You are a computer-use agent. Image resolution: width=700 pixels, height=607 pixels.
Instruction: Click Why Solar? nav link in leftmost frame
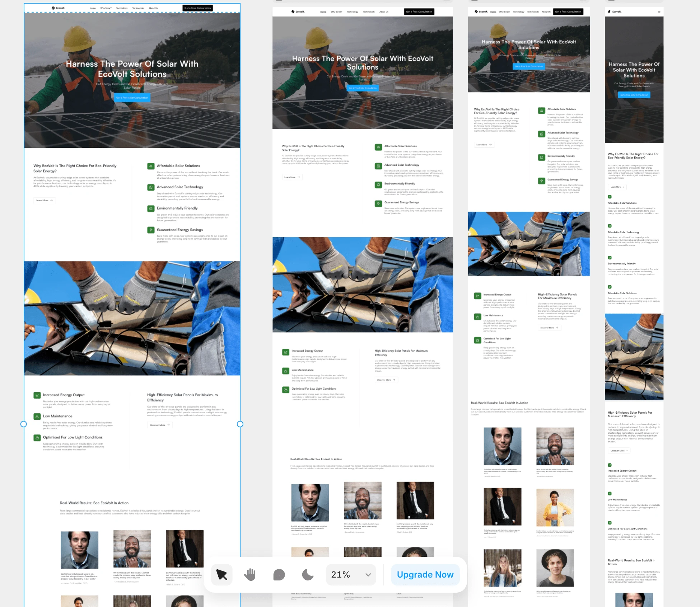point(106,8)
